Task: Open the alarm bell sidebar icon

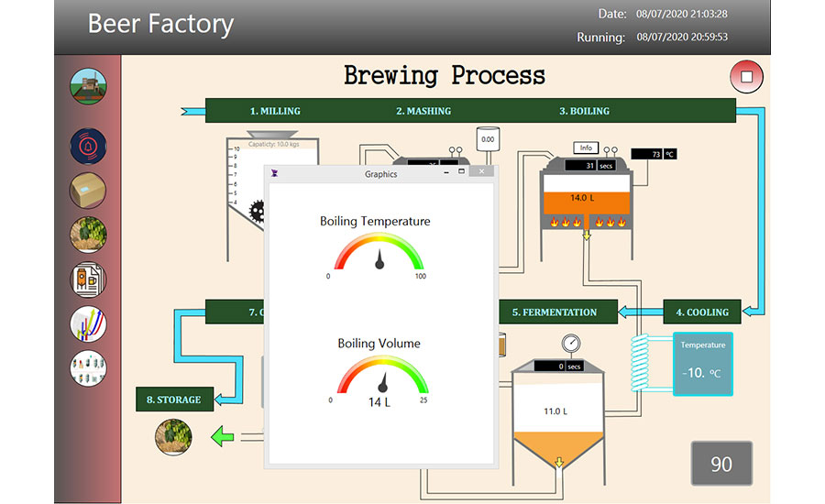Action: pyautogui.click(x=88, y=146)
